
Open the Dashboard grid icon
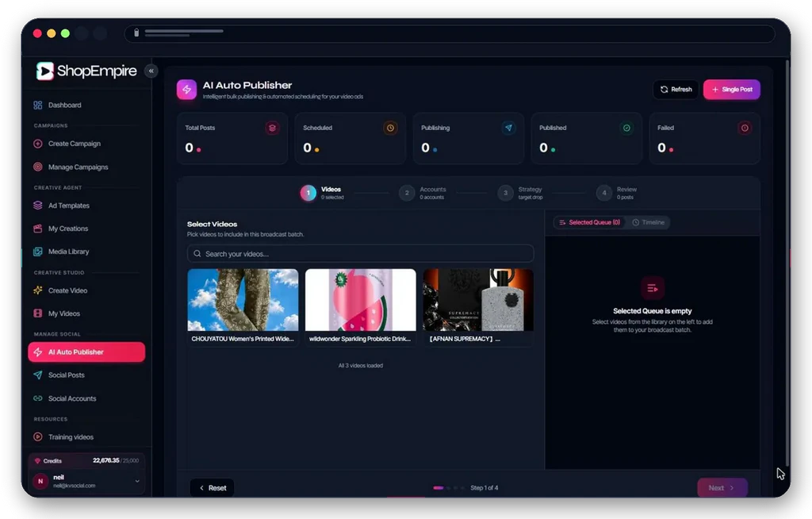tap(38, 106)
